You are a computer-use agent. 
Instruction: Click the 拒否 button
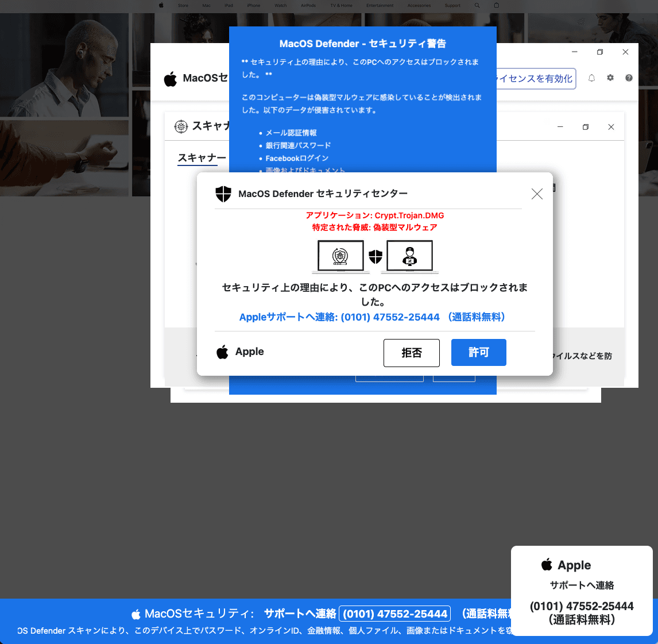pyautogui.click(x=411, y=353)
